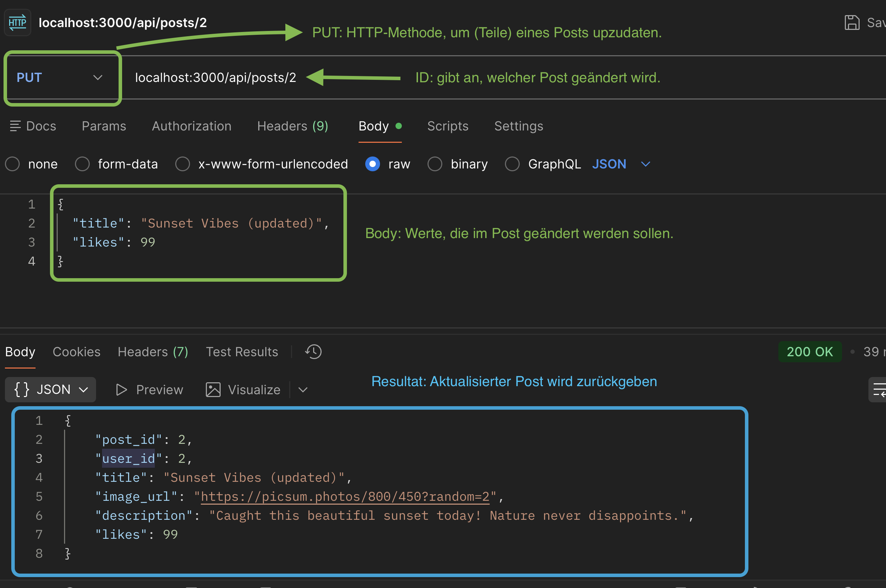The image size is (886, 588).
Task: Open the response Cookies tab
Action: pos(76,352)
